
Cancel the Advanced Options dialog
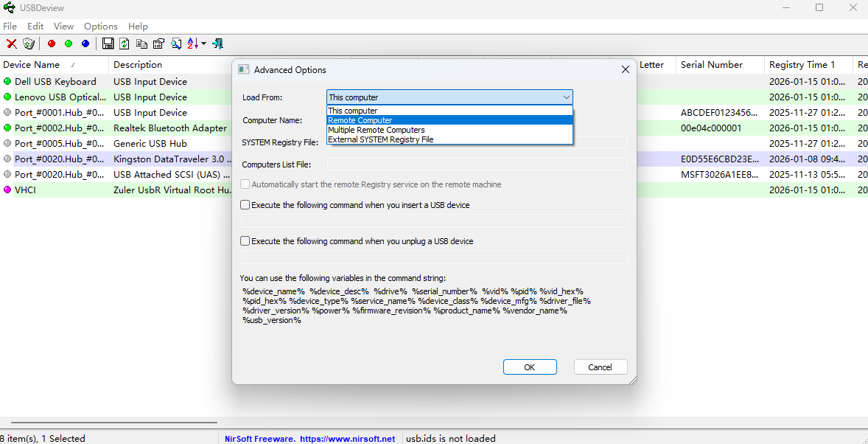tap(600, 367)
